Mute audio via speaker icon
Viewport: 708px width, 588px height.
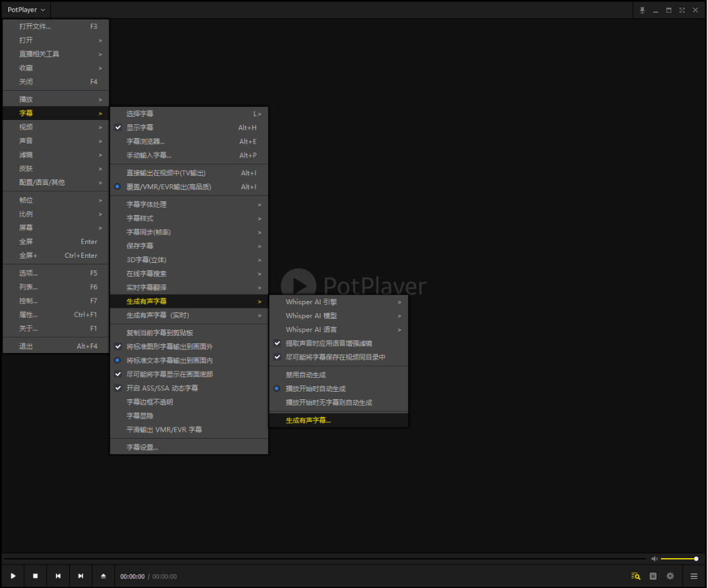tap(654, 559)
